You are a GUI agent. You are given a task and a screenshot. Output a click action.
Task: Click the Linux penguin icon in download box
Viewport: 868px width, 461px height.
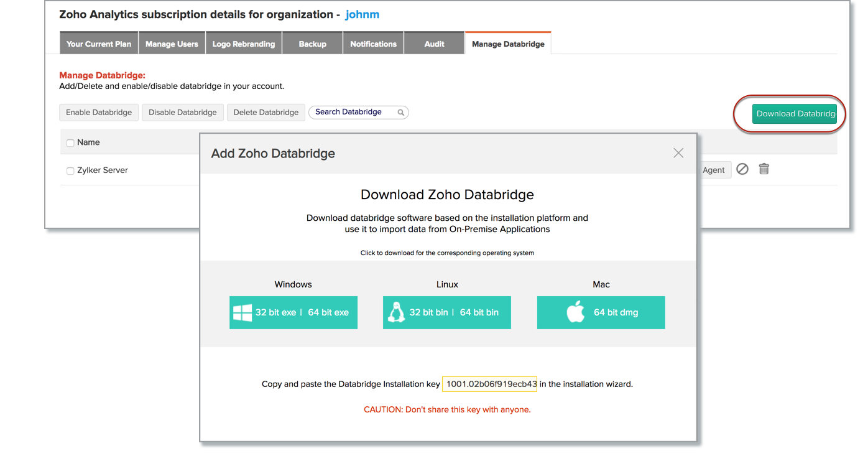coord(395,312)
